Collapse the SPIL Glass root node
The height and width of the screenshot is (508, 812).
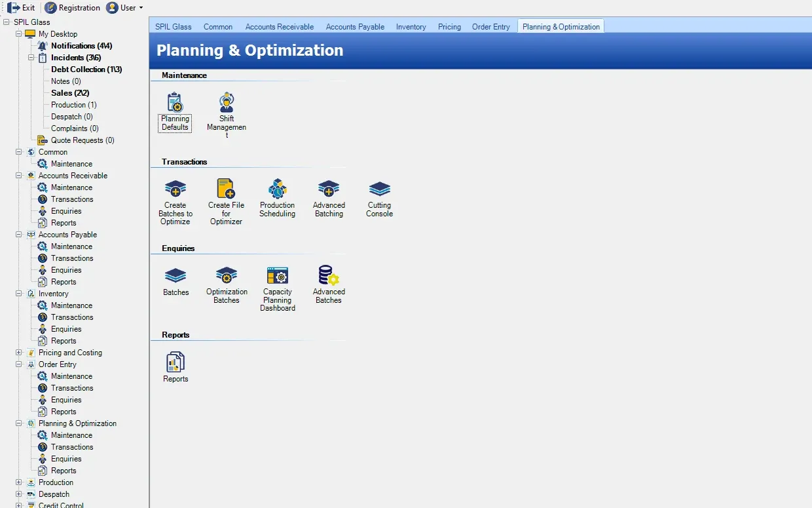(7, 22)
